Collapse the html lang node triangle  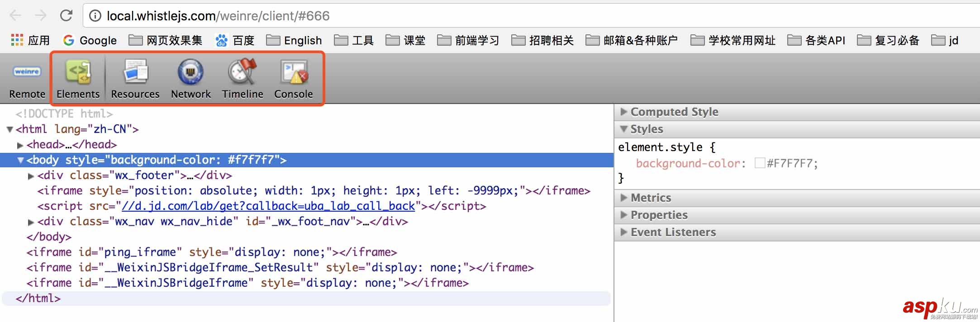pyautogui.click(x=10, y=129)
